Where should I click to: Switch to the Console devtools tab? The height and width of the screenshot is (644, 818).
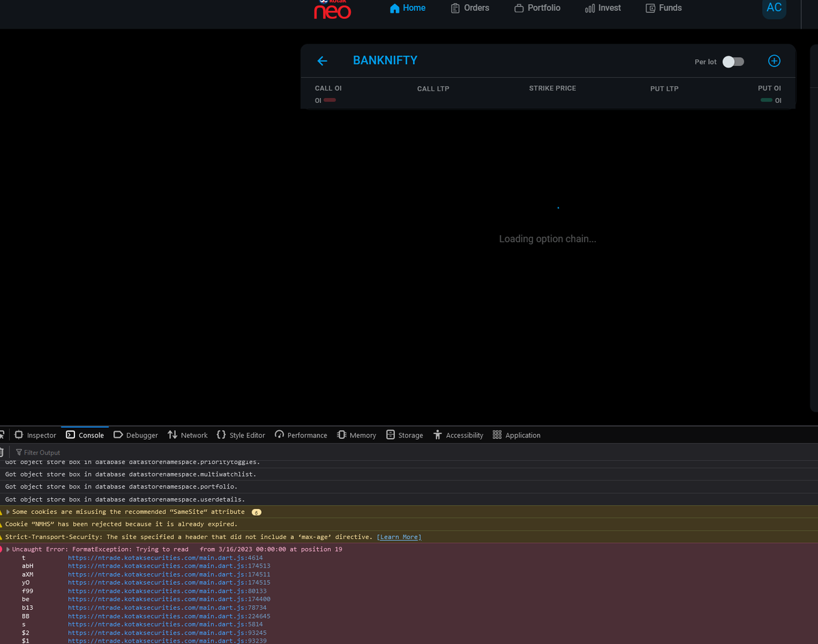point(85,435)
